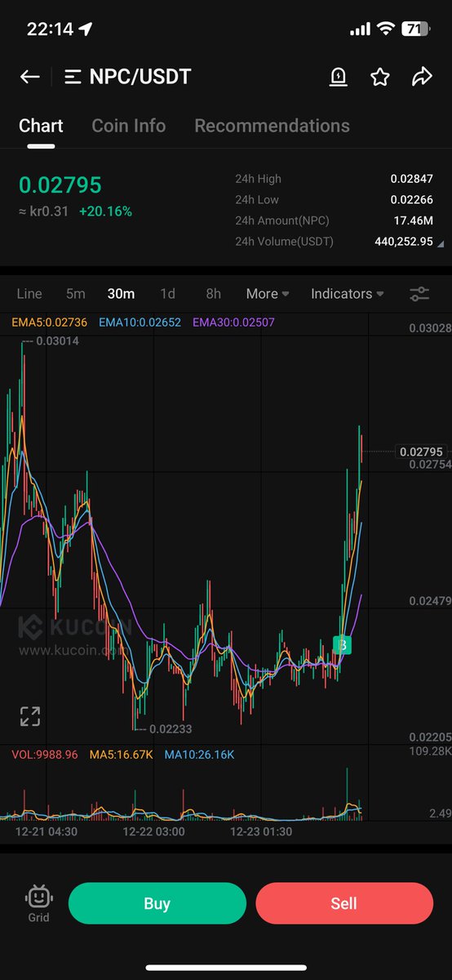Tap the Wi-Fi icon in status bar
The image size is (452, 980).
pos(385,29)
